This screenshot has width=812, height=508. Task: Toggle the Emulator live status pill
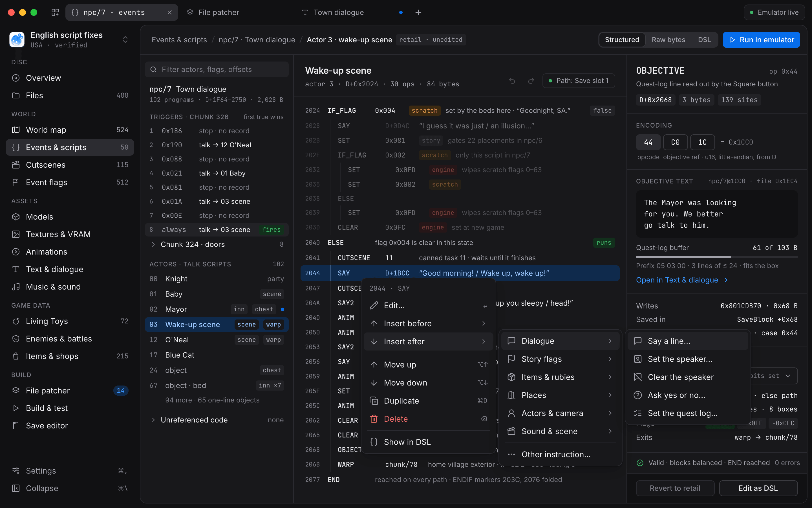click(x=774, y=12)
